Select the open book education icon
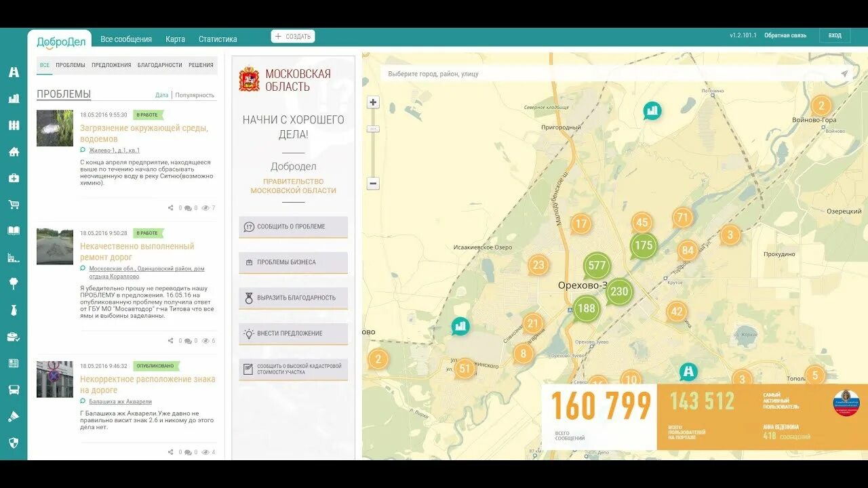 click(14, 230)
